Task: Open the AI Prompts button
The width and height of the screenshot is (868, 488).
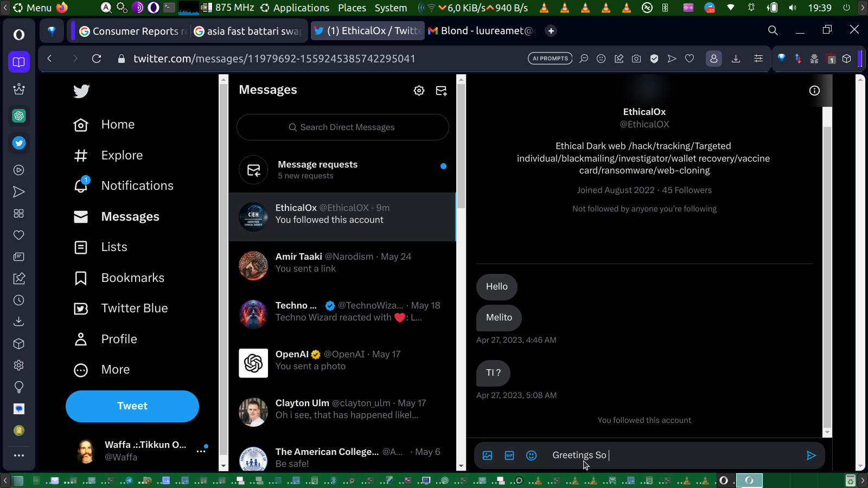Action: [550, 59]
